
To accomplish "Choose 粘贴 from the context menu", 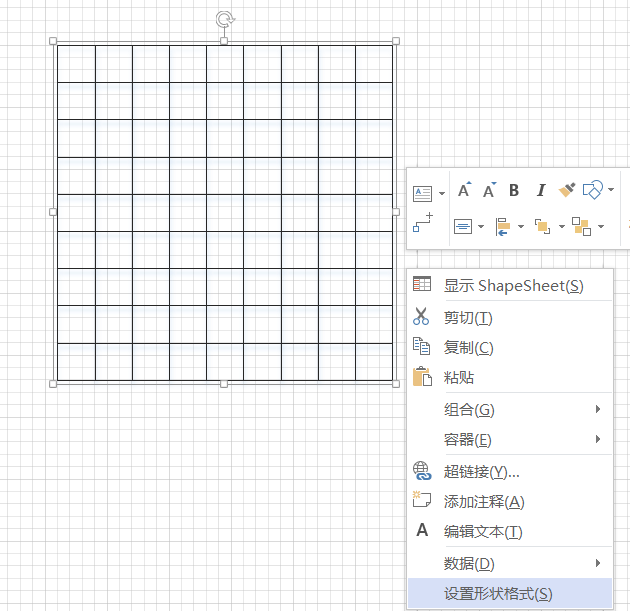I will point(510,378).
